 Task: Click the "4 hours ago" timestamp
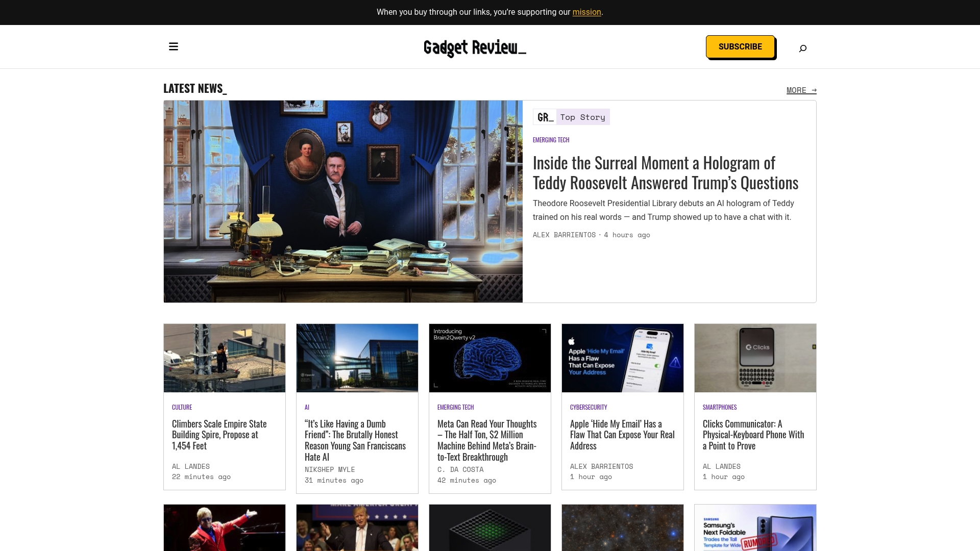(627, 235)
